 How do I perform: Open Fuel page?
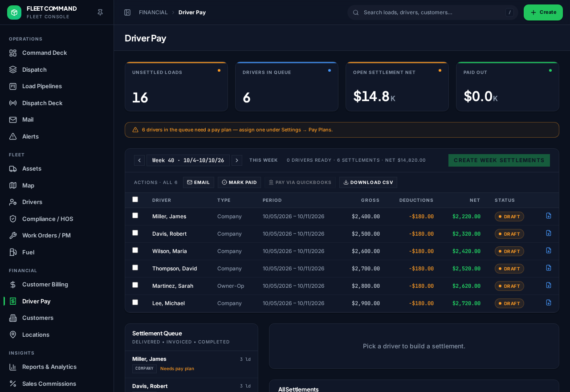coord(57,252)
